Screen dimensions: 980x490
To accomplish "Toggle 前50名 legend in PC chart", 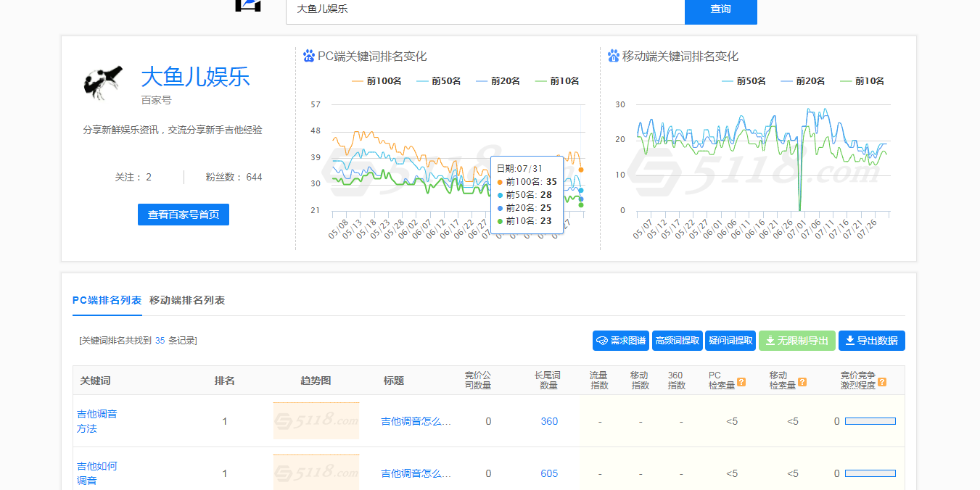I will [x=439, y=81].
